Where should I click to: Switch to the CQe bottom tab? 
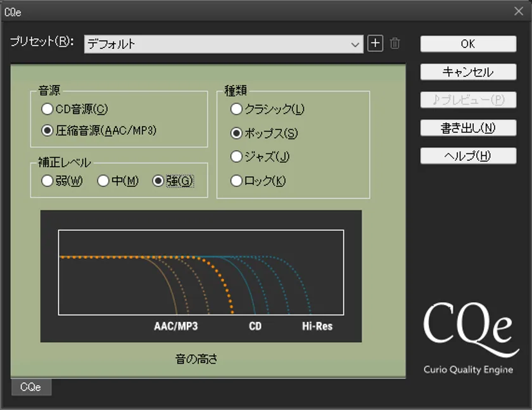tap(31, 387)
